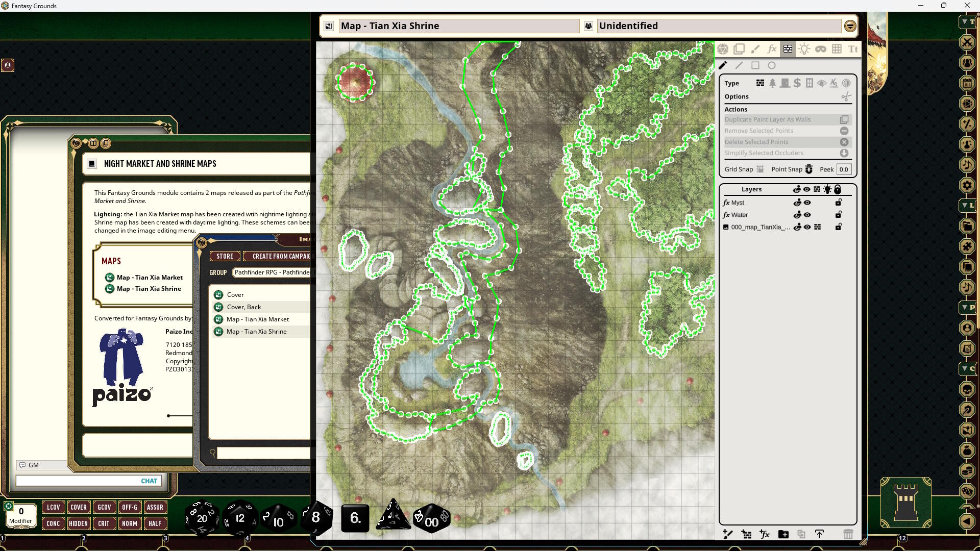Select the rectangle draw tool
Screen dimensions: 980x551
point(755,65)
